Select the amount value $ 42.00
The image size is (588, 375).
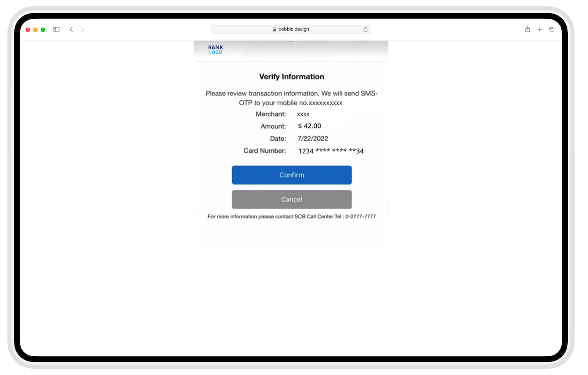tap(310, 126)
